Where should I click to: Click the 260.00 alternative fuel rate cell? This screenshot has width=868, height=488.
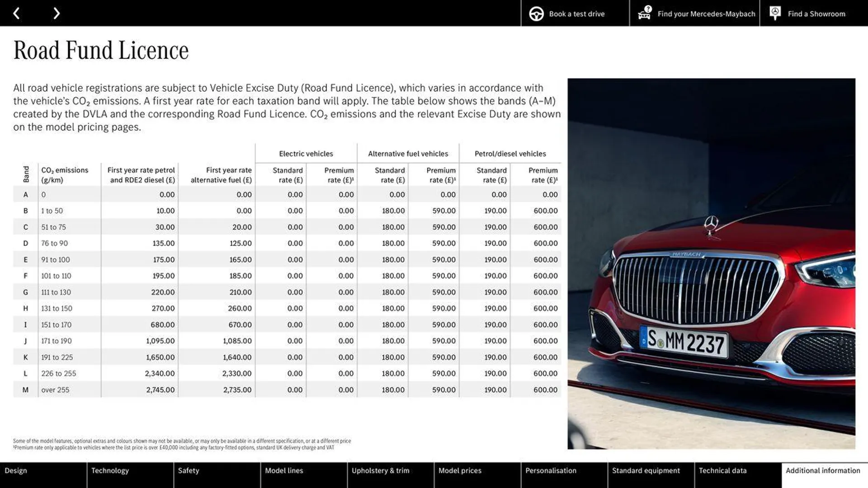240,309
